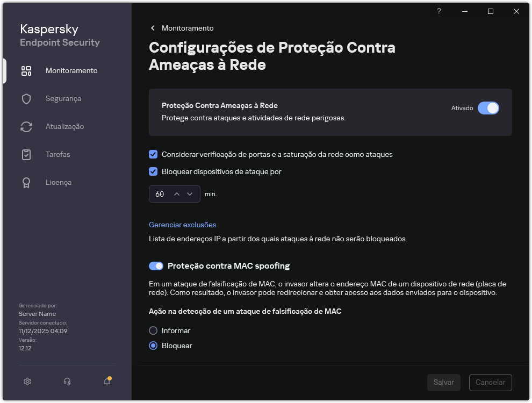This screenshot has width=532, height=403.
Task: Open application settings via gear icon
Action: click(27, 382)
